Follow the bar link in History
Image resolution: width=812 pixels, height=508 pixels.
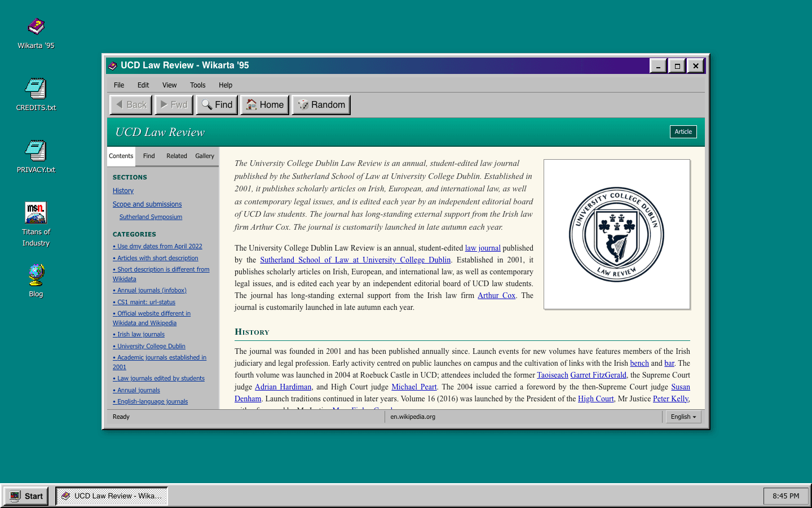click(669, 363)
